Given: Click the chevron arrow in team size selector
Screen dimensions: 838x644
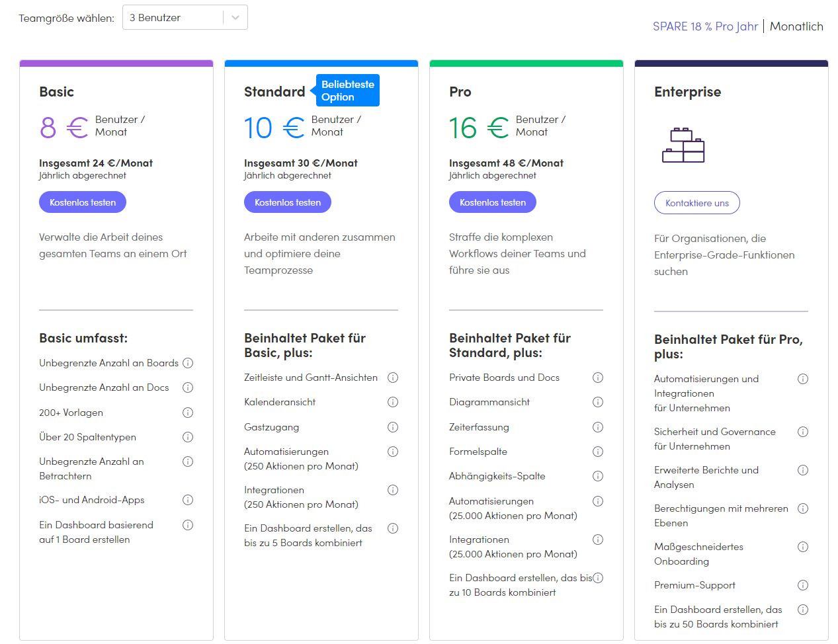Looking at the screenshot, I should (235, 18).
